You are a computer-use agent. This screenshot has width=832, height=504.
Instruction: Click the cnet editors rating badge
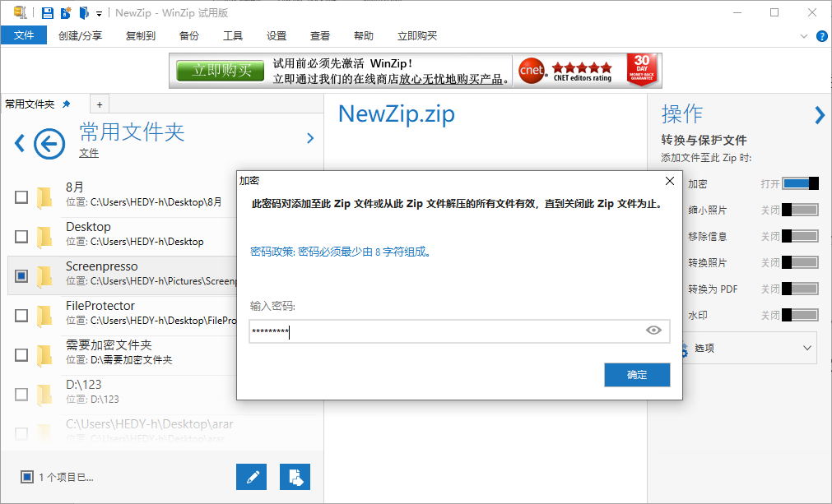pos(565,71)
